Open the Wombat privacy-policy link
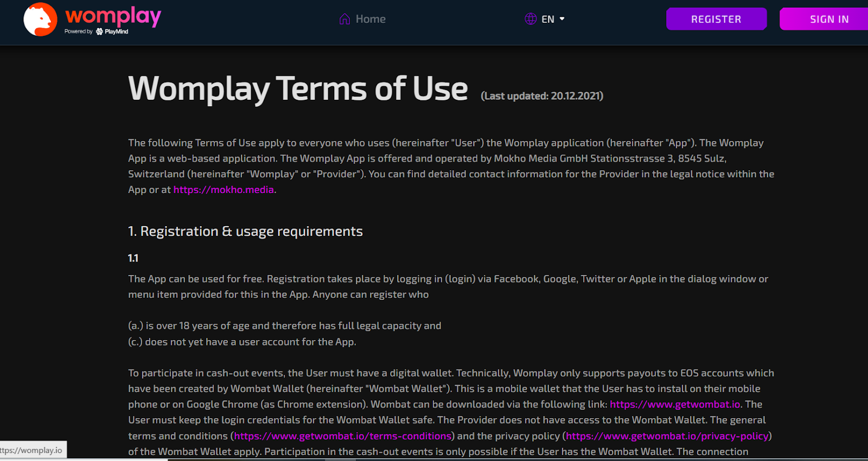The height and width of the screenshot is (461, 868). pos(667,436)
